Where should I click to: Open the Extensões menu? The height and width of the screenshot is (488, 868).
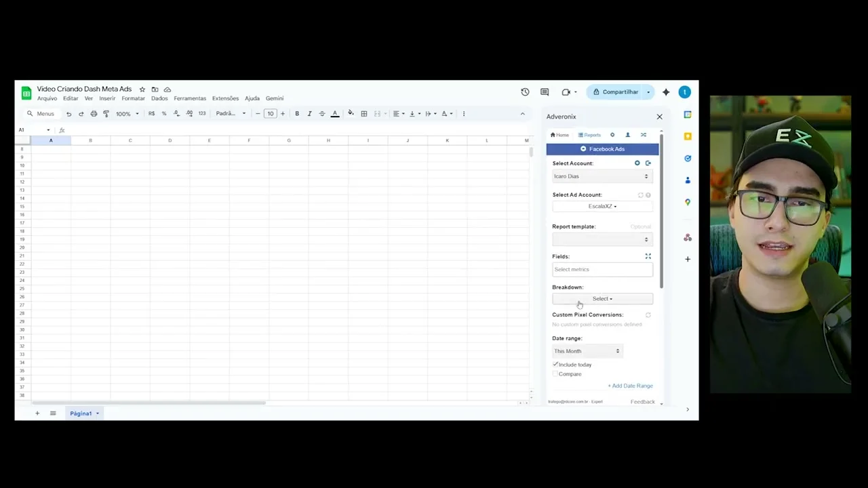click(x=225, y=98)
